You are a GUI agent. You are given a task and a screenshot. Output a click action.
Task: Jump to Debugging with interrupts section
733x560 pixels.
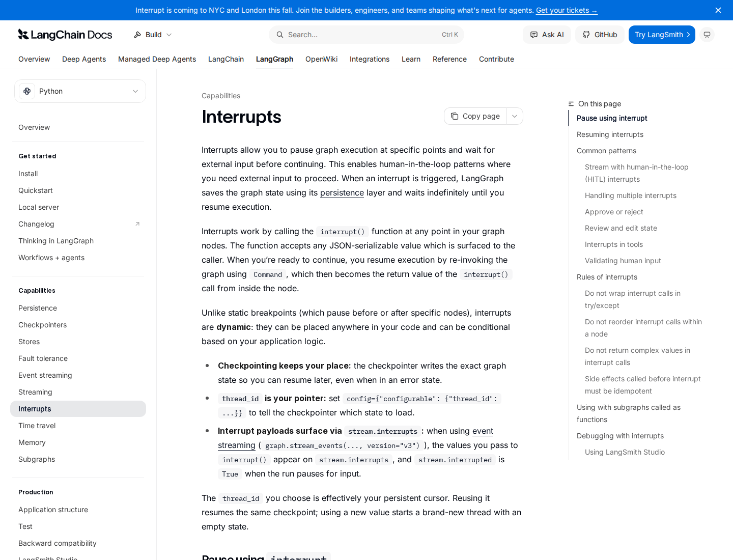coord(620,436)
